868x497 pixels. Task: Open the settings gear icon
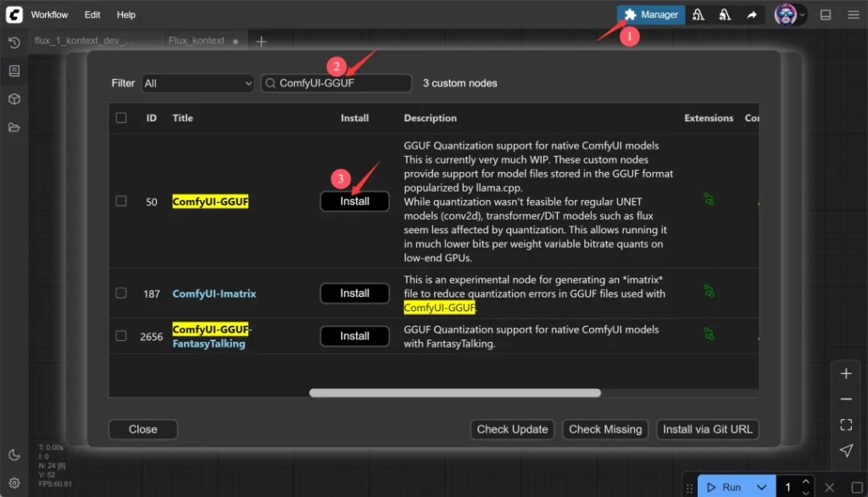coord(14,483)
